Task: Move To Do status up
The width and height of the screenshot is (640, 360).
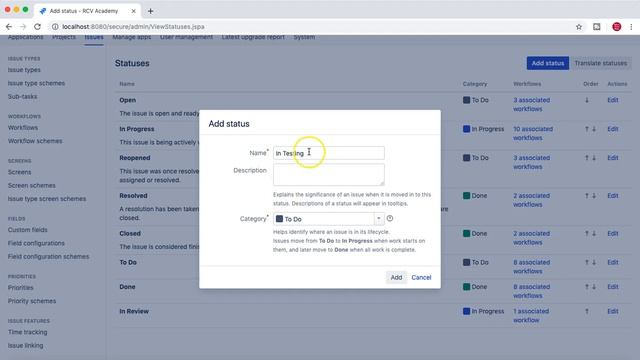Action: (x=587, y=262)
